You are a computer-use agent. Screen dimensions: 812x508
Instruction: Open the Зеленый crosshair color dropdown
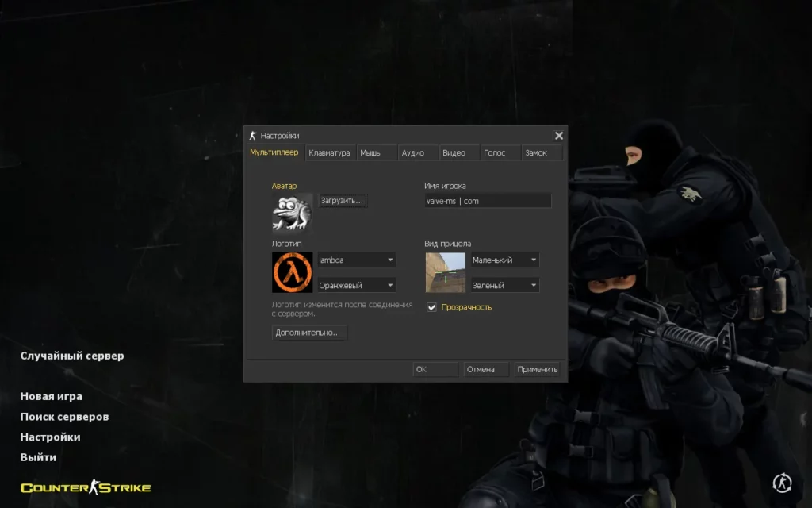[533, 285]
